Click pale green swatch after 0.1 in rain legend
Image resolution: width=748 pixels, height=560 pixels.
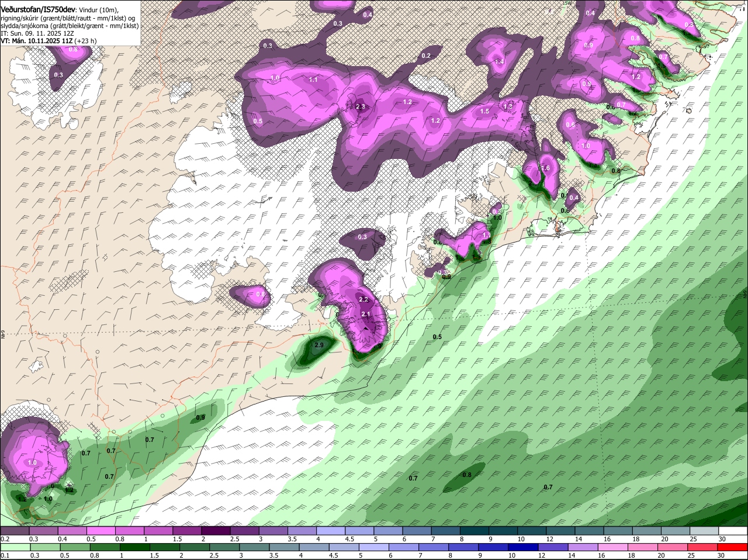point(15,547)
